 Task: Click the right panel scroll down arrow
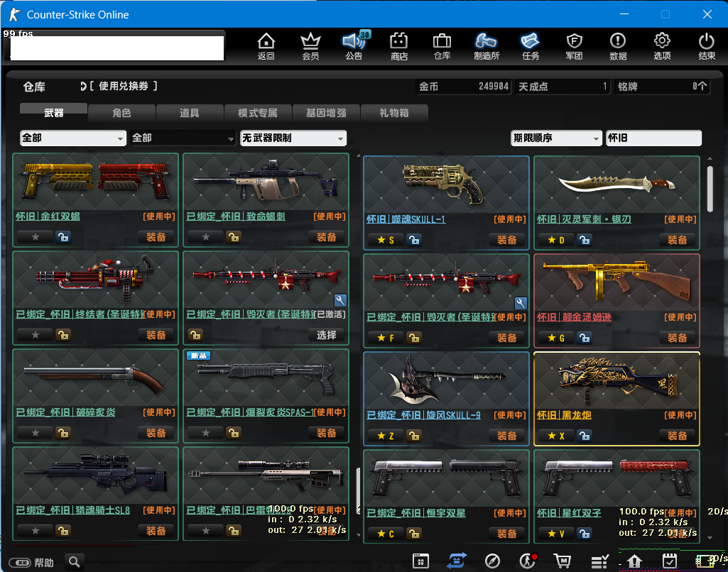pos(710,538)
